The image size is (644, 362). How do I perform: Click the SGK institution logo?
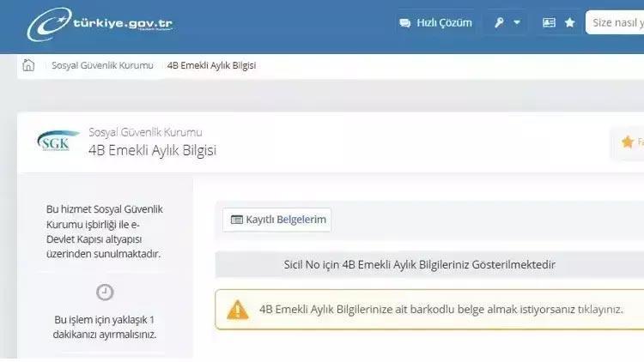pyautogui.click(x=57, y=141)
